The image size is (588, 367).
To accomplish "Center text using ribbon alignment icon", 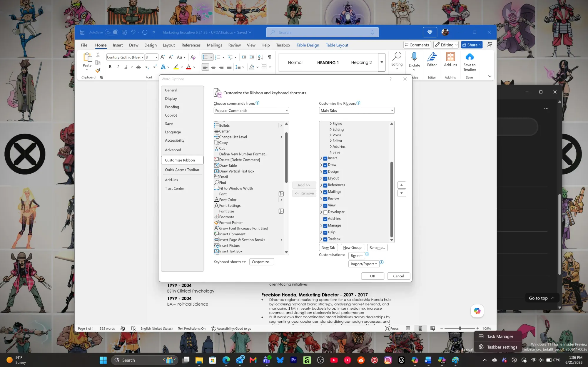I will coord(213,67).
